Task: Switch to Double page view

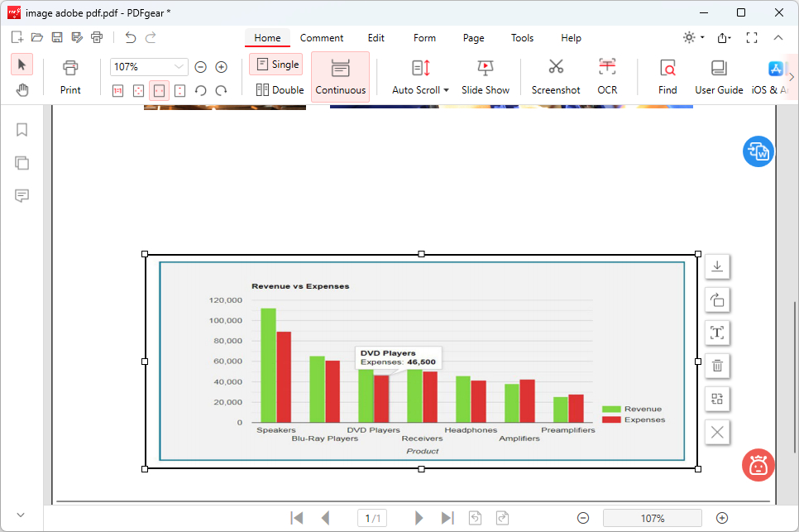Action: click(280, 89)
